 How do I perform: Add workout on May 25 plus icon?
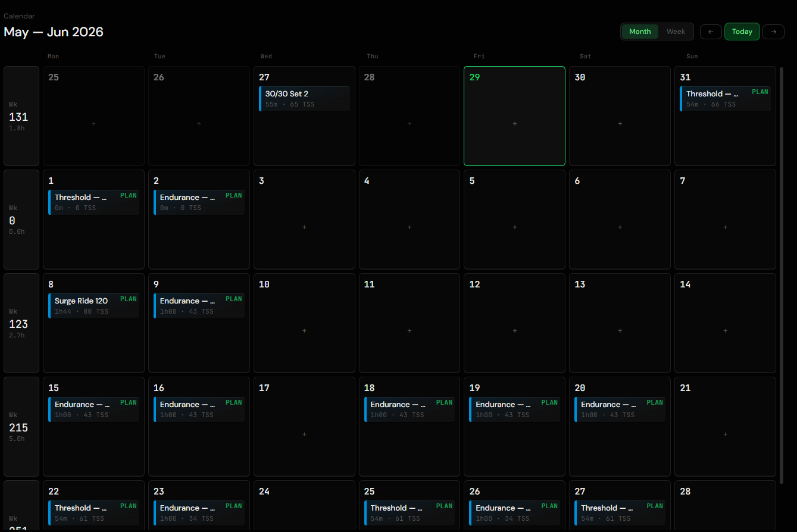pyautogui.click(x=93, y=124)
